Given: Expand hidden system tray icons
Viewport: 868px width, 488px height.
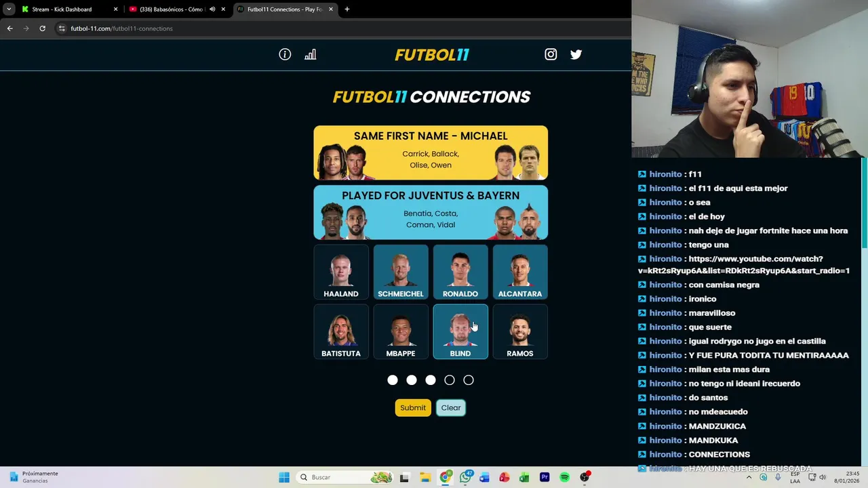Looking at the screenshot, I should 749,477.
